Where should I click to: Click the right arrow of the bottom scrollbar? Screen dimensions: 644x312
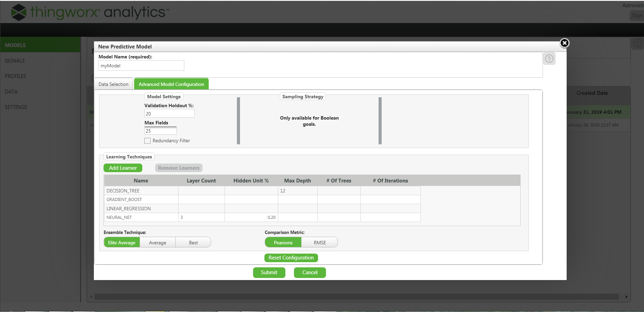(626, 296)
